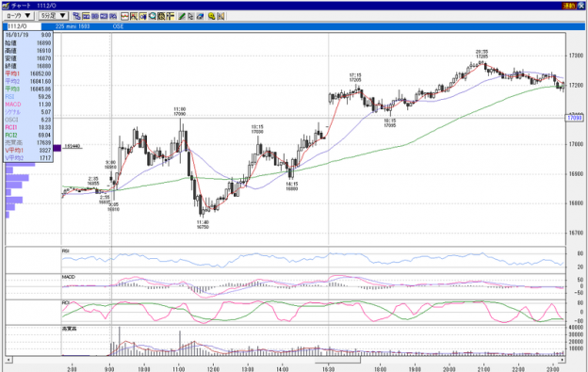Toggle the third chart panel layout icon
Viewport: 588px width, 372px height.
click(x=104, y=16)
